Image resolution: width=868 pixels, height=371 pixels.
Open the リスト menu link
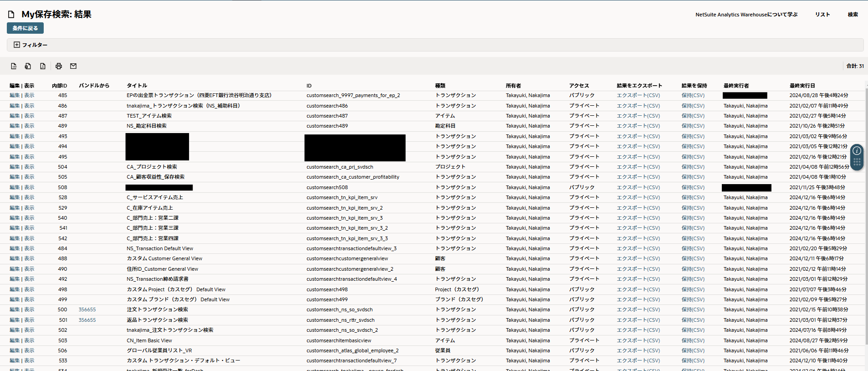click(x=822, y=15)
